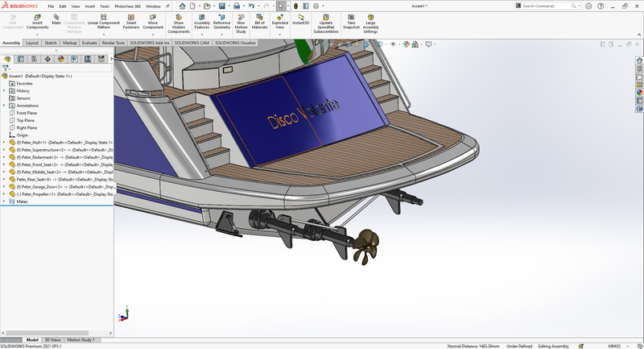The image size is (644, 349).
Task: Open the 3D Views bottom tab
Action: [52, 340]
